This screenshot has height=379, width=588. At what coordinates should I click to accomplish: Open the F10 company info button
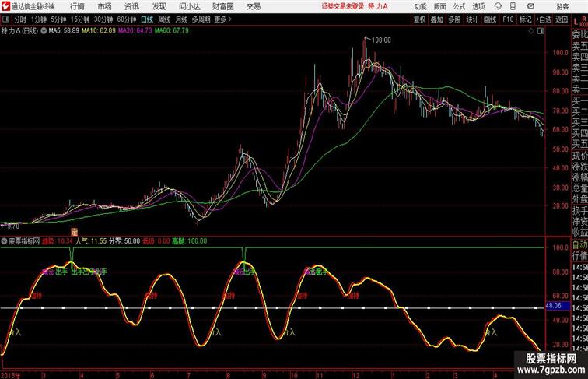click(x=508, y=19)
